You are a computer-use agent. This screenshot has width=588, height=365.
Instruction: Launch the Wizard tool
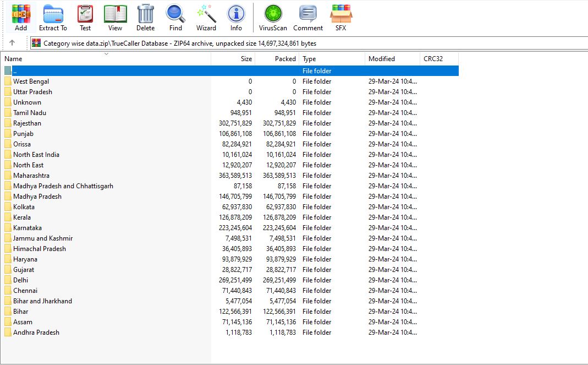206,17
